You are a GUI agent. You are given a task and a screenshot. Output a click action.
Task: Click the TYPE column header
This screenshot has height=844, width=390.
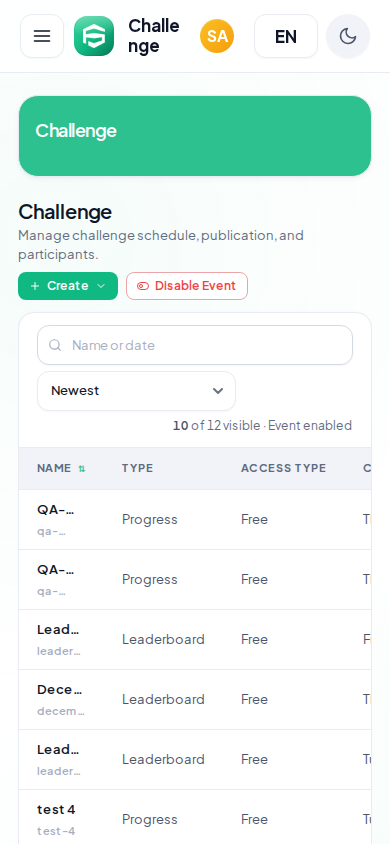pyautogui.click(x=137, y=468)
